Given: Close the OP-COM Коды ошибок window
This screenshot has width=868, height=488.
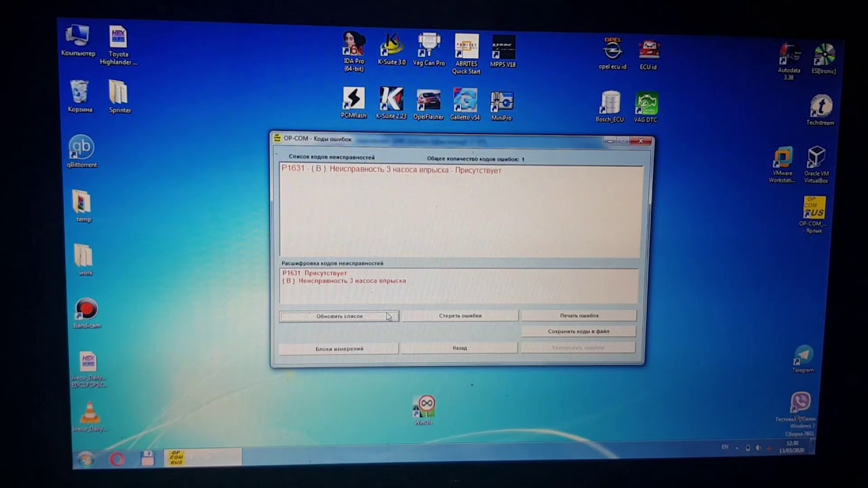Looking at the screenshot, I should pos(641,141).
